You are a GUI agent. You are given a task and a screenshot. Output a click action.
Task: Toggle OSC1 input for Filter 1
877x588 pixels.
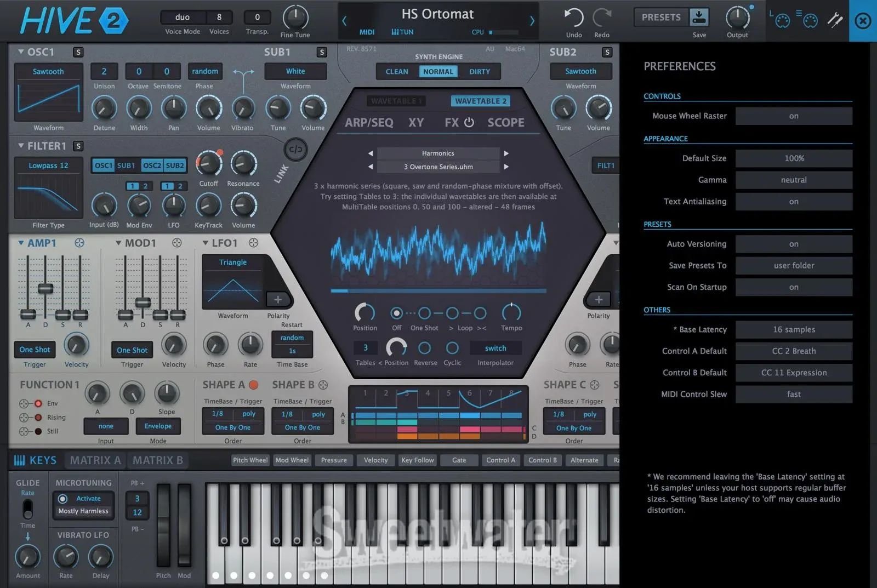pos(103,165)
